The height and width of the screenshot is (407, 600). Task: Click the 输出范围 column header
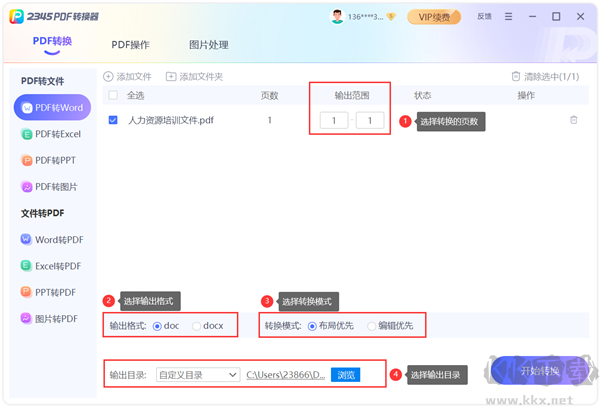[352, 95]
